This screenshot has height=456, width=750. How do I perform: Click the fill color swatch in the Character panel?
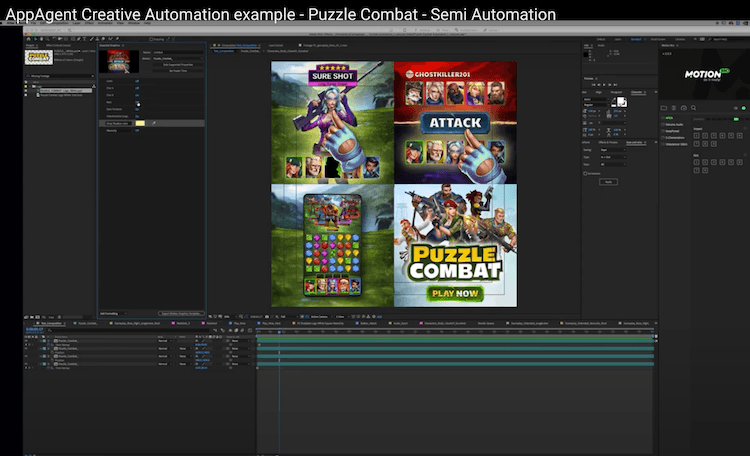point(621,101)
